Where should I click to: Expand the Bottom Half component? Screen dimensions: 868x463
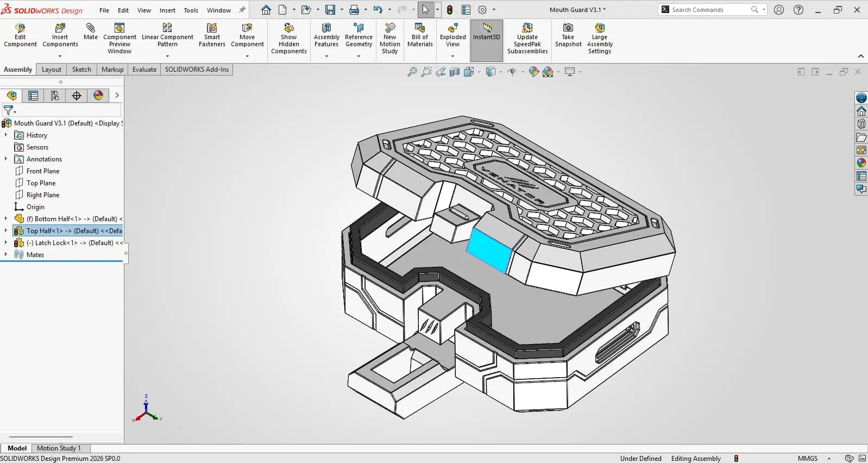(6, 218)
